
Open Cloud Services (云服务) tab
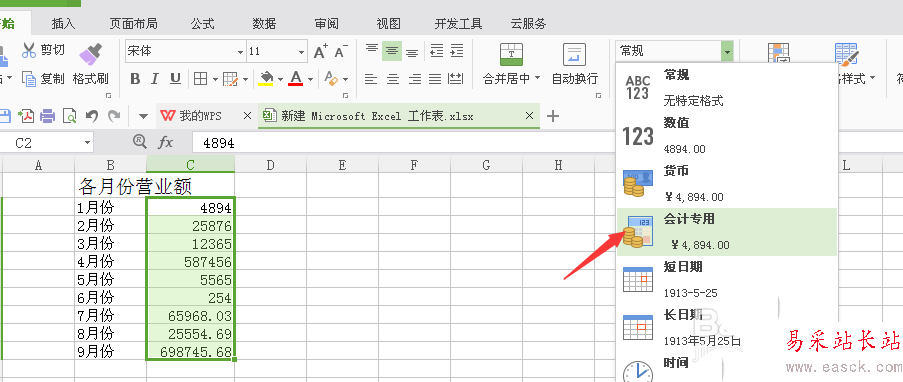528,24
